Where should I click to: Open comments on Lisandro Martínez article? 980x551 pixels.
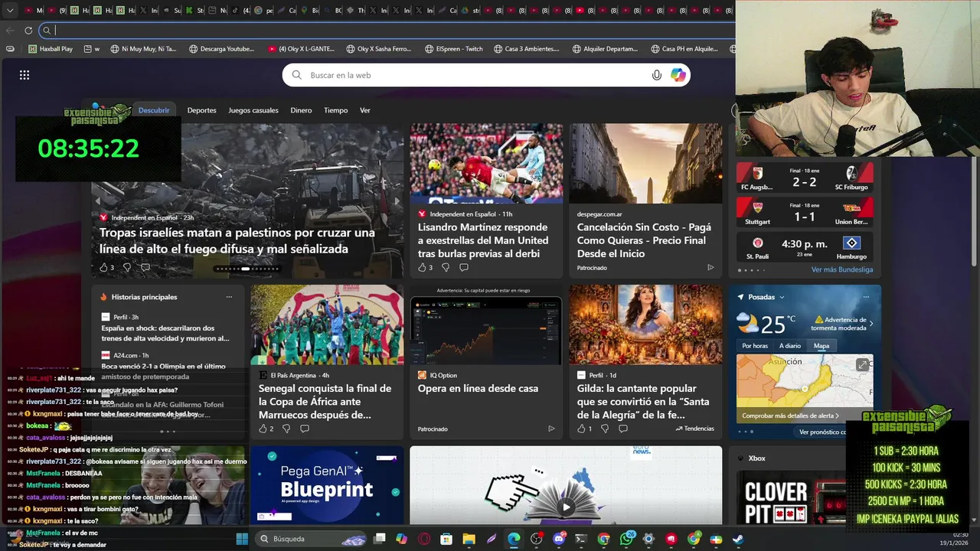click(464, 267)
